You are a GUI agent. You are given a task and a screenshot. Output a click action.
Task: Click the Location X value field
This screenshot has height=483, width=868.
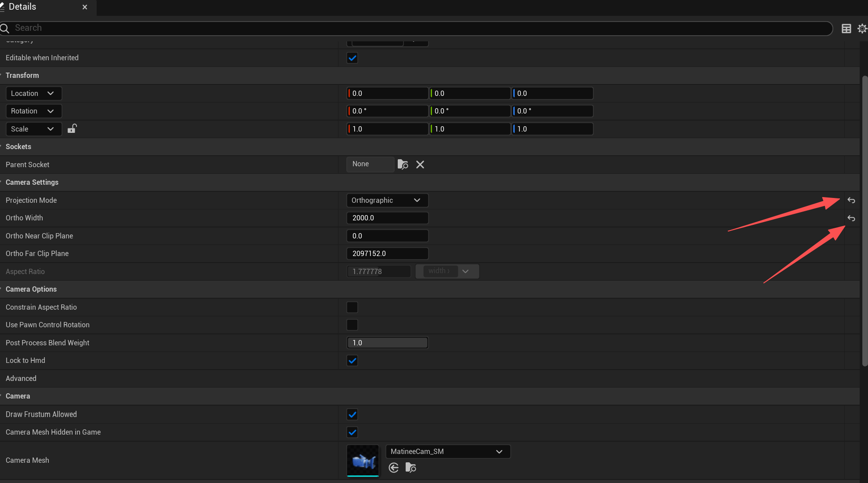387,93
